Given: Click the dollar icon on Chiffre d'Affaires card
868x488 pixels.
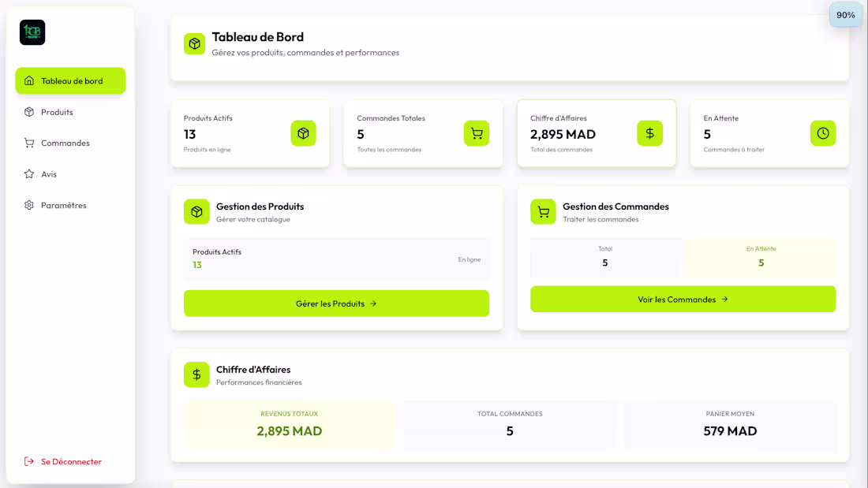Looking at the screenshot, I should pyautogui.click(x=649, y=133).
